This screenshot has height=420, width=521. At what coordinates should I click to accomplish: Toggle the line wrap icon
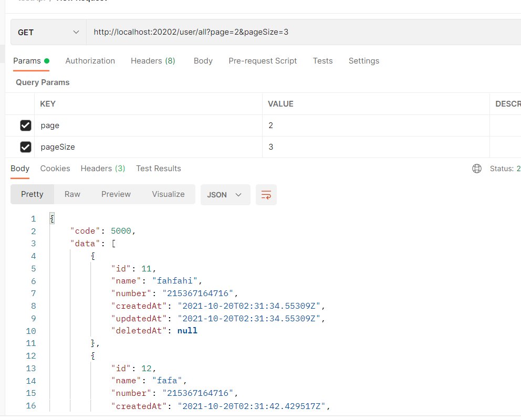click(x=266, y=195)
